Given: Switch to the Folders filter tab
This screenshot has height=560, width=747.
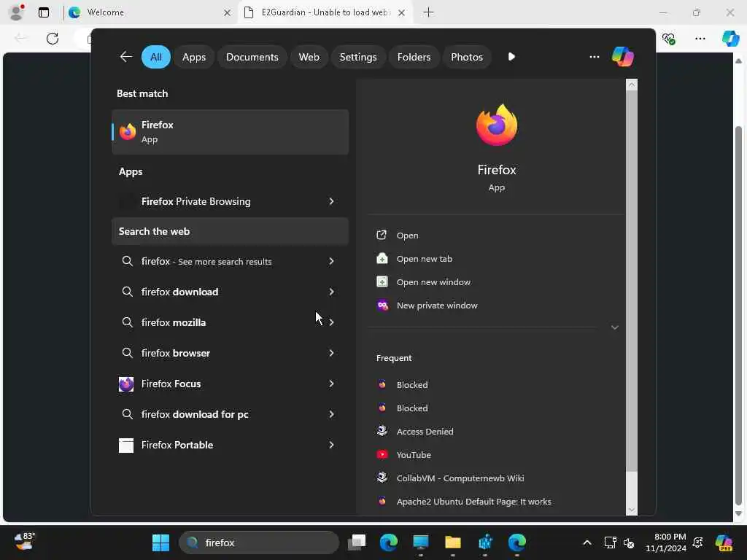Looking at the screenshot, I should click(x=414, y=57).
